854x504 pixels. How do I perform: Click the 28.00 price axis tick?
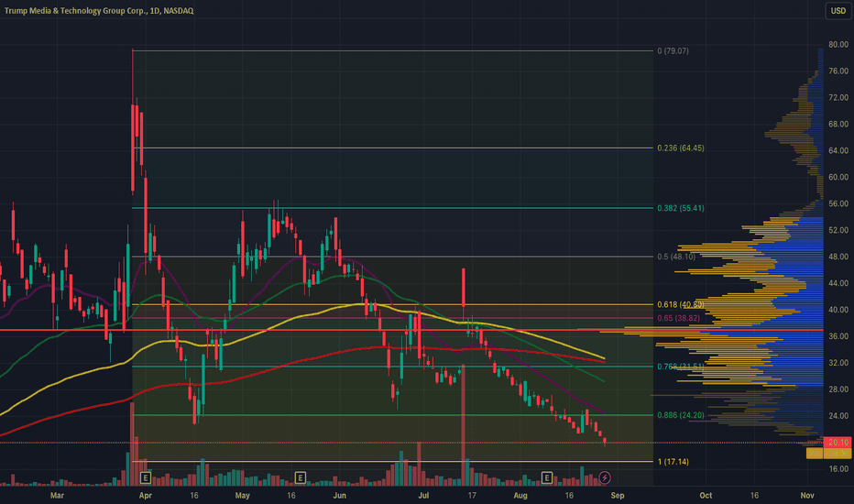tap(838, 389)
